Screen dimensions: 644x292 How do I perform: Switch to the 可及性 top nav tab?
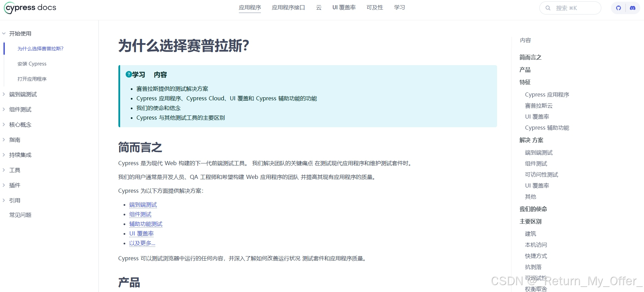tap(375, 8)
